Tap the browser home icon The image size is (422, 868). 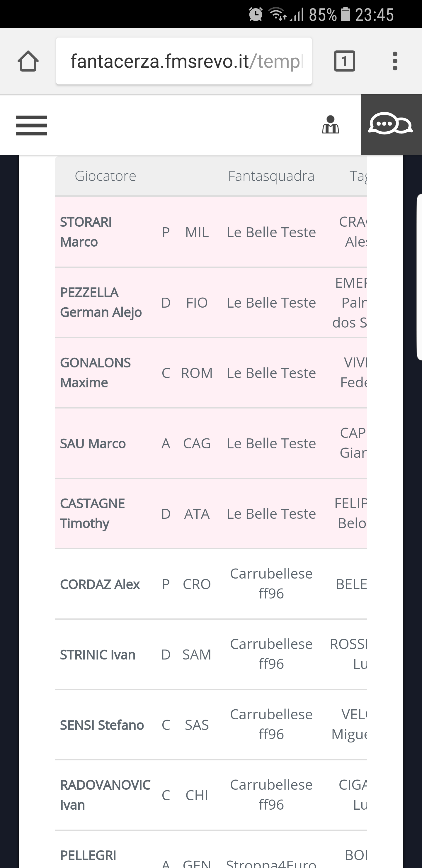28,61
